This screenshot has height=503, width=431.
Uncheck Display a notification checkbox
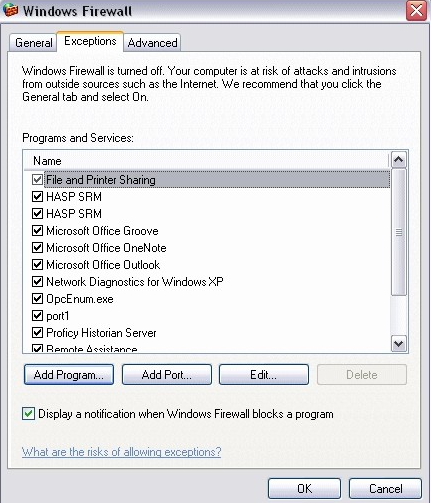pyautogui.click(x=28, y=414)
